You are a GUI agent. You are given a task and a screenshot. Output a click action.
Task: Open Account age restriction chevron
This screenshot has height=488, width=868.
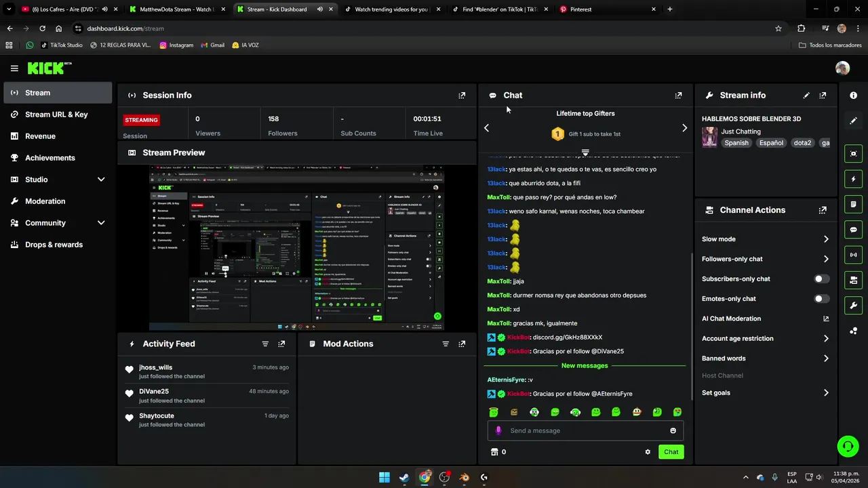pos(826,338)
